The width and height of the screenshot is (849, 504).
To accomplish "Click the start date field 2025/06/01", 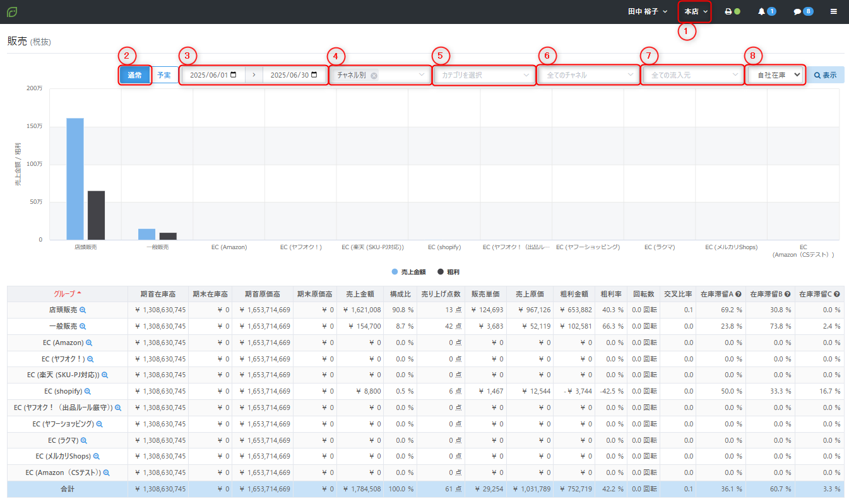I will (213, 75).
